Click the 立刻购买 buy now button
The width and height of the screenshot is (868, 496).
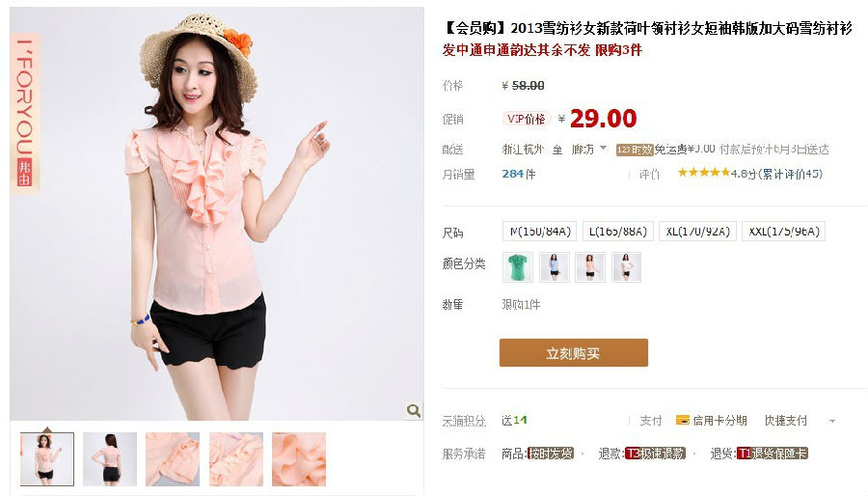coord(574,352)
